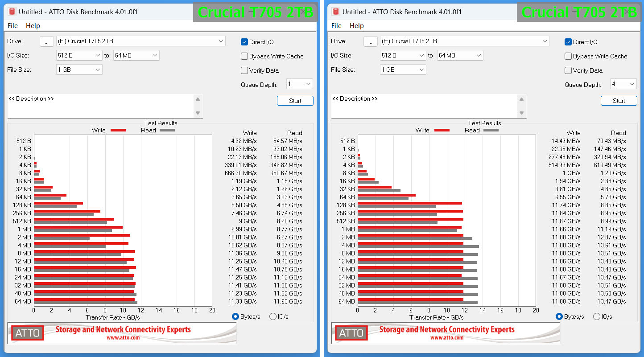Choose Bytes/s in the right ATTO window

559,316
